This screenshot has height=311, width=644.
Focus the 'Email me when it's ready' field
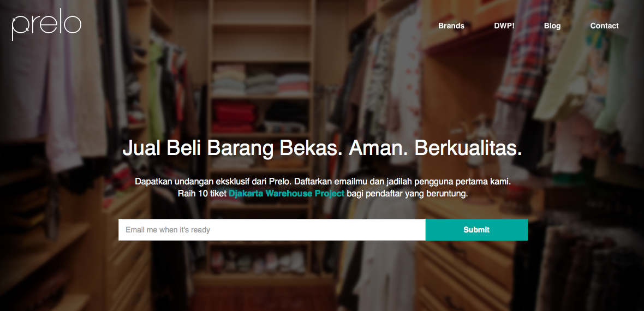tap(272, 230)
